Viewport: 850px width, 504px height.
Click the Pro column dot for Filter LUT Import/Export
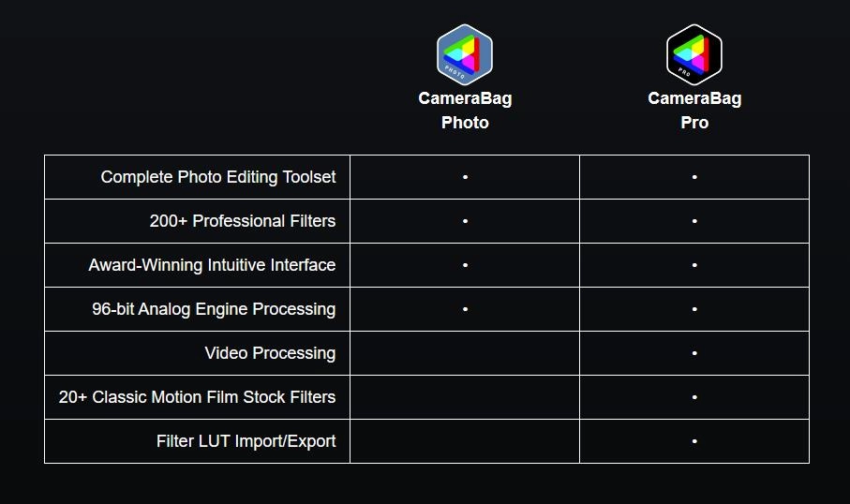tap(694, 441)
